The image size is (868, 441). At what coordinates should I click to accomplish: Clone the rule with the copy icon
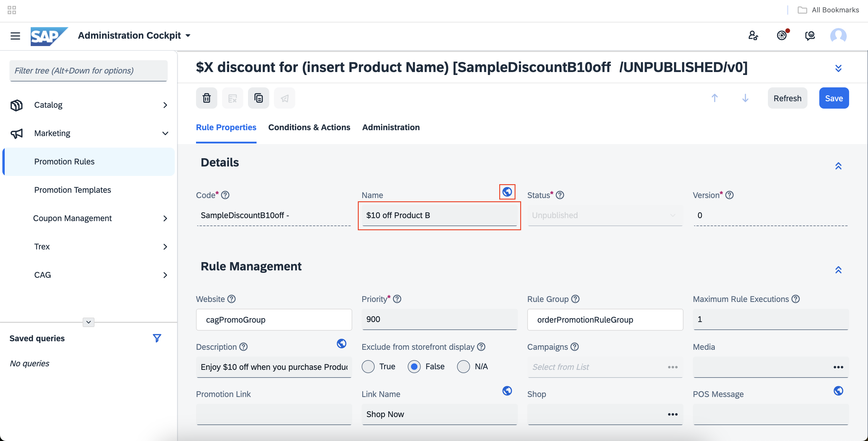coord(258,98)
